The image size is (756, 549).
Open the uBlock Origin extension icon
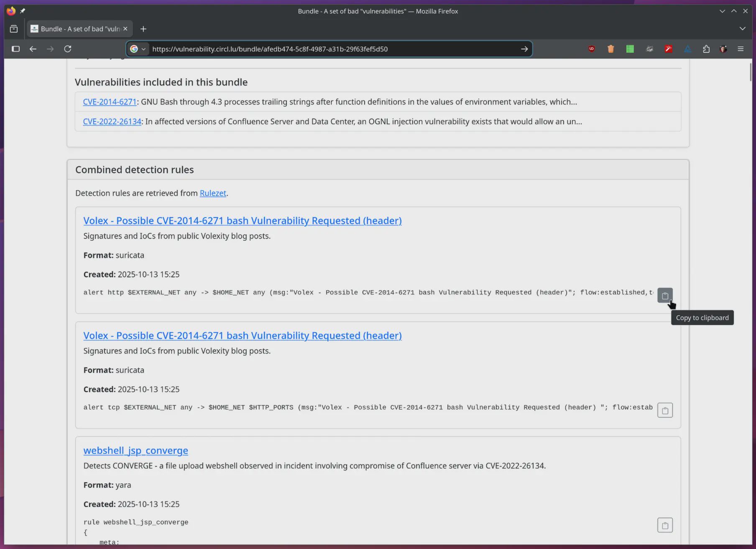[591, 49]
